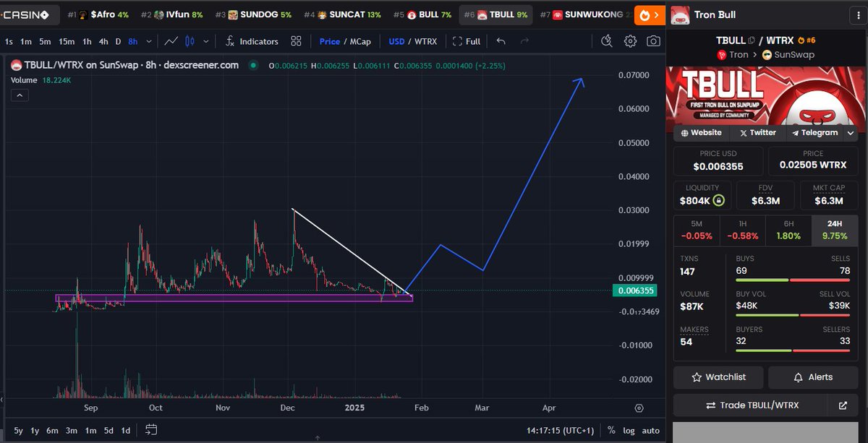Viewport: 868px width, 443px height.
Task: Click the Tron Bull token avatar
Action: pyautogui.click(x=681, y=14)
